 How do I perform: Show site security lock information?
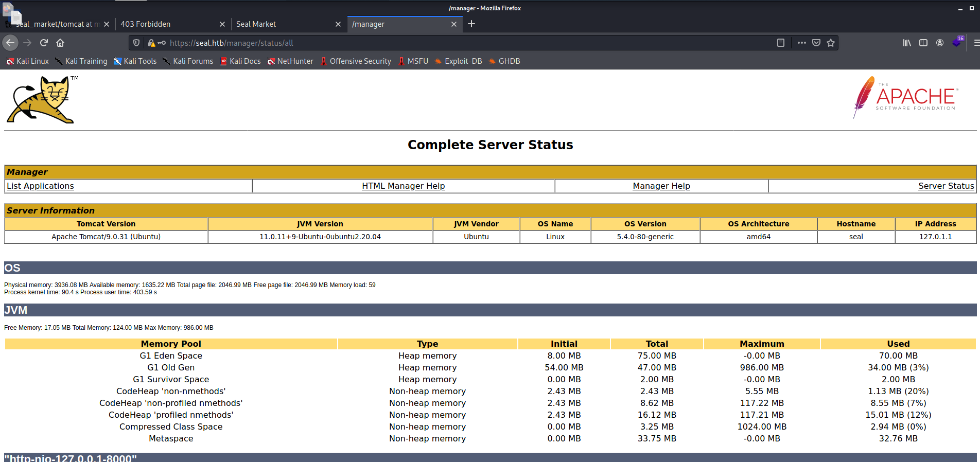coord(151,43)
